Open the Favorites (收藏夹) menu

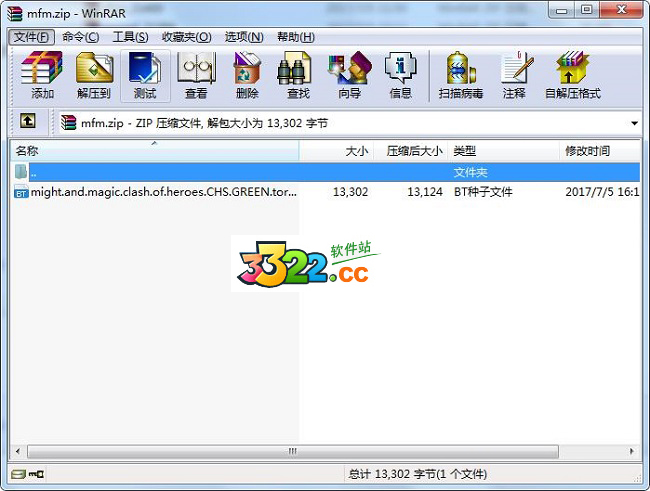tap(186, 37)
